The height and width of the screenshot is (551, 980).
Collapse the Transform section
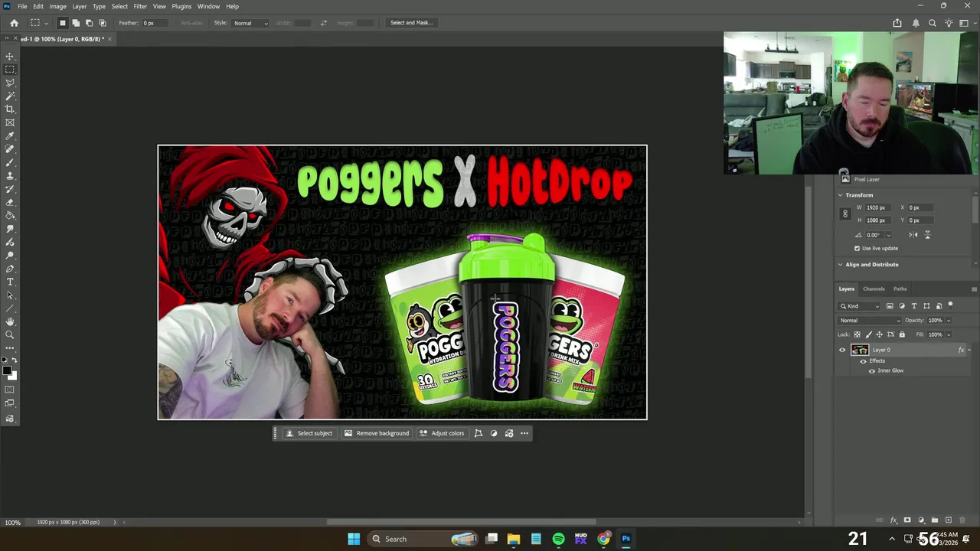pyautogui.click(x=841, y=195)
